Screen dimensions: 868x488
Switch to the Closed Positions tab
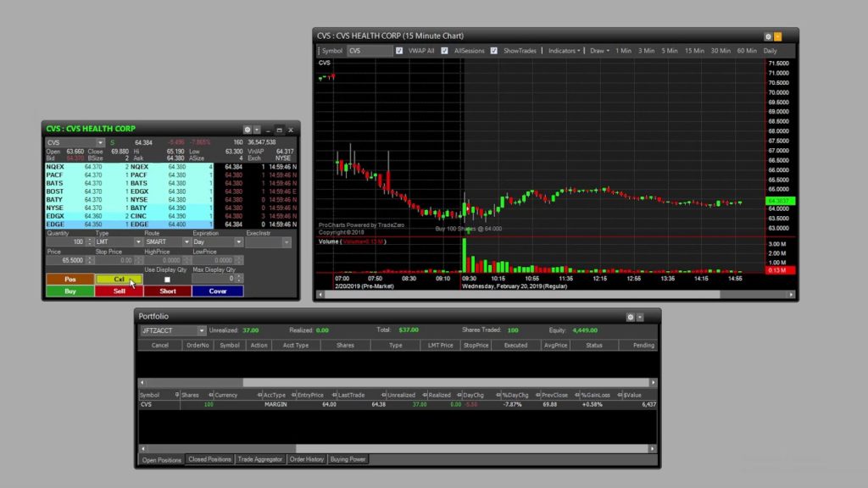[209, 459]
